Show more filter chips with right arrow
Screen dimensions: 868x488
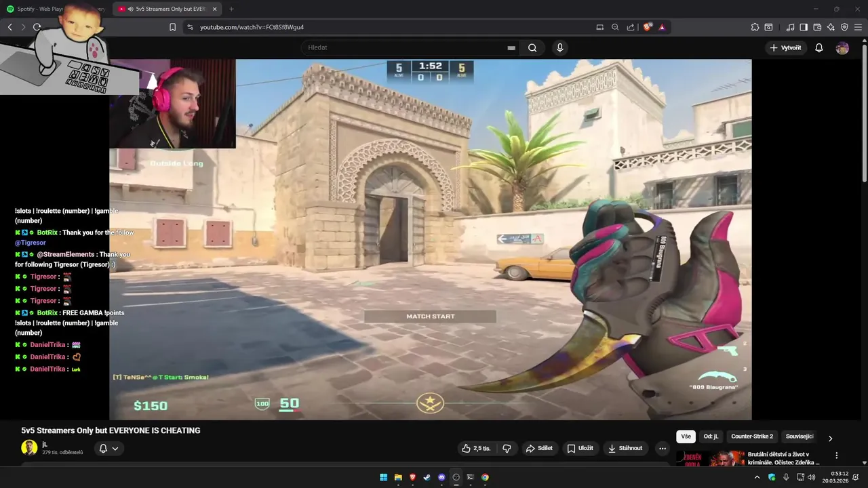tap(830, 439)
